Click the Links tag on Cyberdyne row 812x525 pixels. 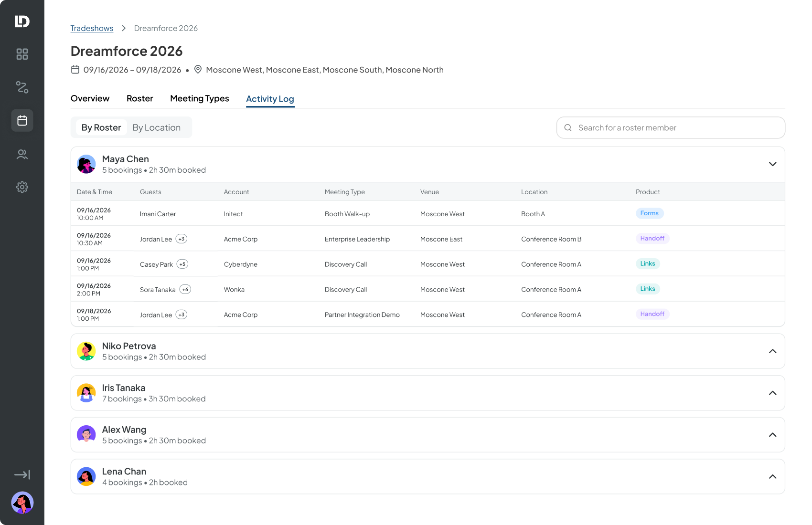tap(648, 264)
